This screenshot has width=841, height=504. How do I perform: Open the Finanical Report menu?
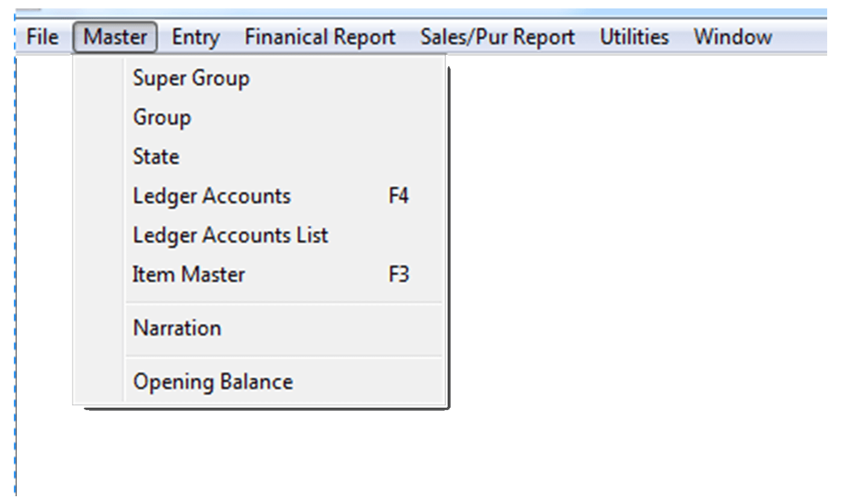point(320,37)
